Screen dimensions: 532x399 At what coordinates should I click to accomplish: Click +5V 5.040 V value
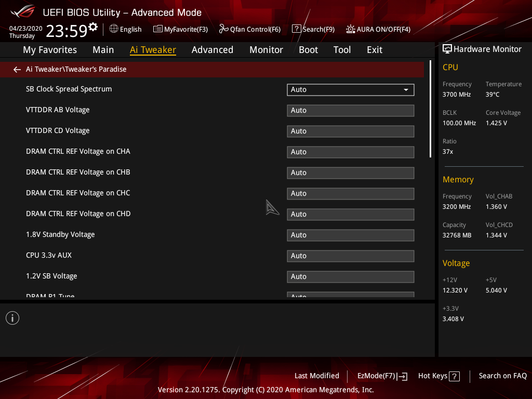tap(496, 290)
